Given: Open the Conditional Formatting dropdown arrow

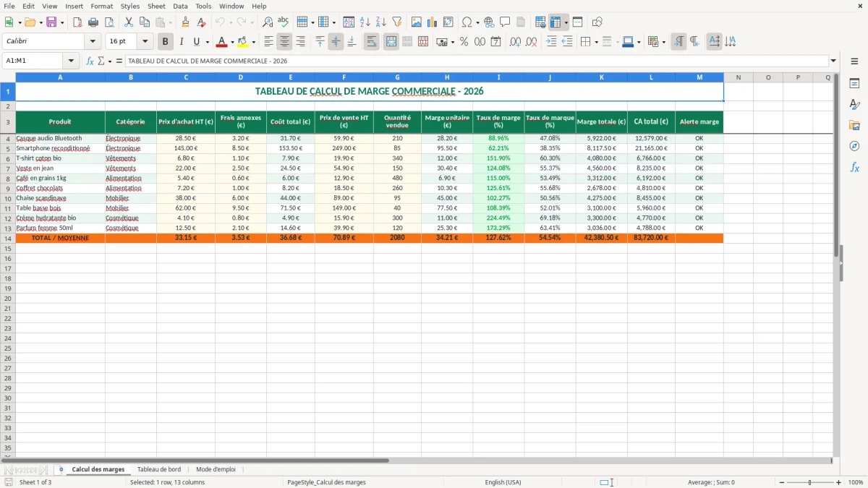Looking at the screenshot, I should pyautogui.click(x=663, y=42).
